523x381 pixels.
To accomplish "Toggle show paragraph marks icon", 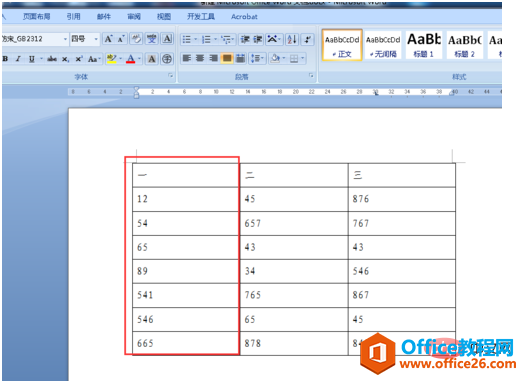I will [308, 39].
